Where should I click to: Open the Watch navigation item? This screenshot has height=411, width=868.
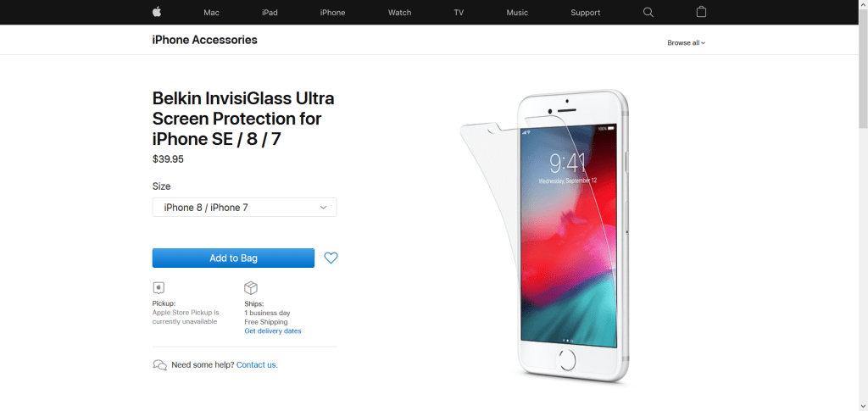pyautogui.click(x=400, y=12)
